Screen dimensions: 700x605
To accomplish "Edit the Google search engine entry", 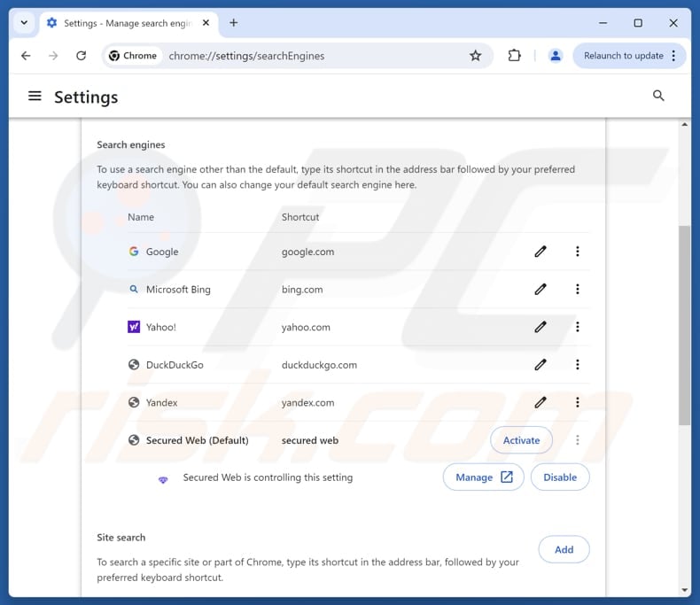I will click(x=541, y=252).
